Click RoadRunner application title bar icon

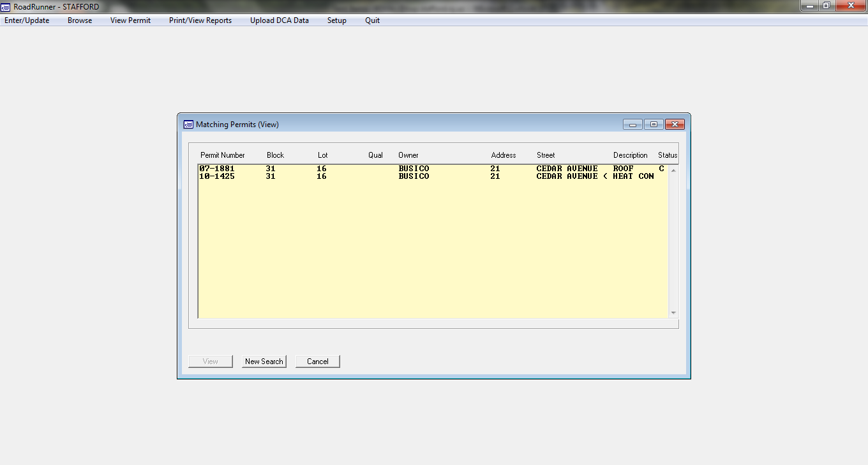6,6
